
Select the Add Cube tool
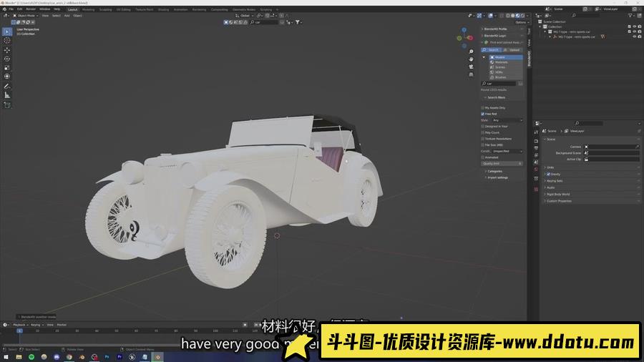[x=7, y=105]
